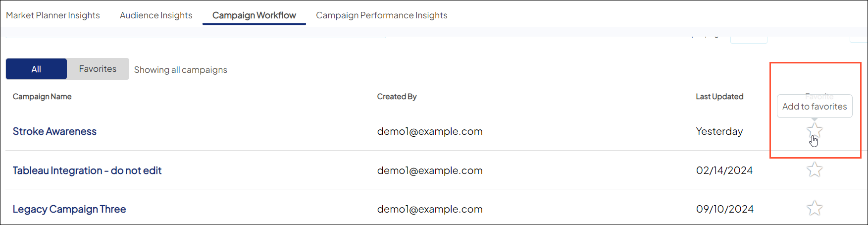Favorite the Legacy Campaign Three star icon

(815, 208)
